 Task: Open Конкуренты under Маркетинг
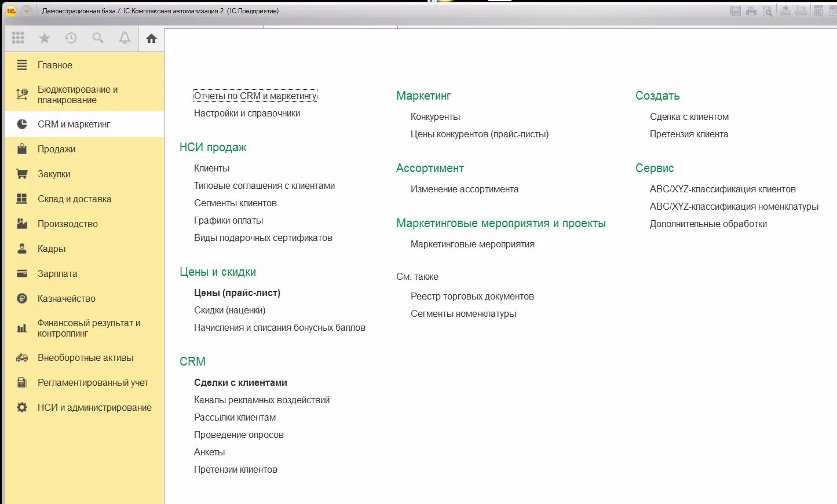pos(435,116)
